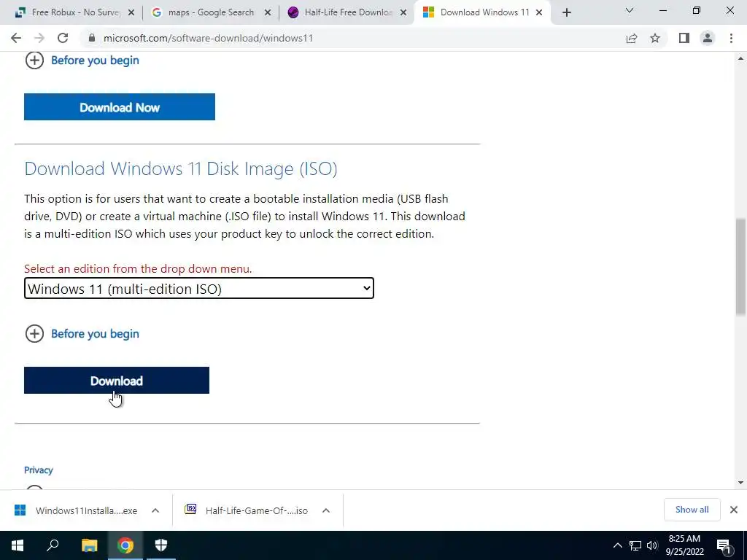Click the Chrome taskbar icon
The width and height of the screenshot is (747, 560).
point(125,545)
